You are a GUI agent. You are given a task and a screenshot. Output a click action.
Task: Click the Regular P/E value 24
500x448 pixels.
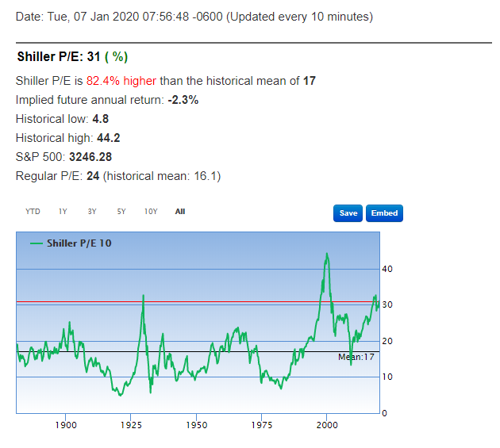[93, 176]
